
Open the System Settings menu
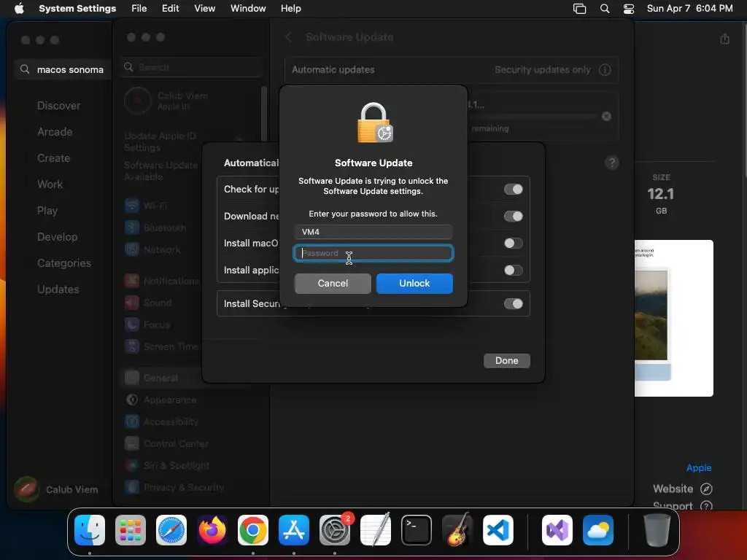pyautogui.click(x=77, y=9)
